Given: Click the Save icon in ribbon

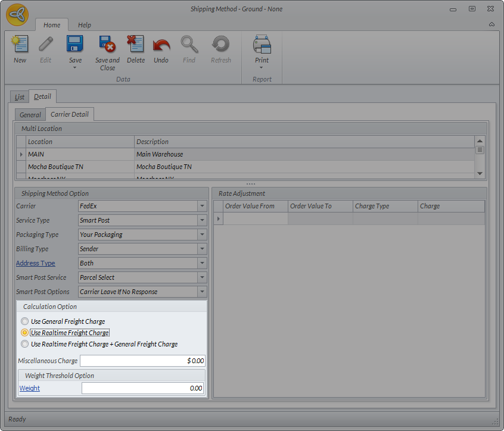Looking at the screenshot, I should tap(75, 45).
